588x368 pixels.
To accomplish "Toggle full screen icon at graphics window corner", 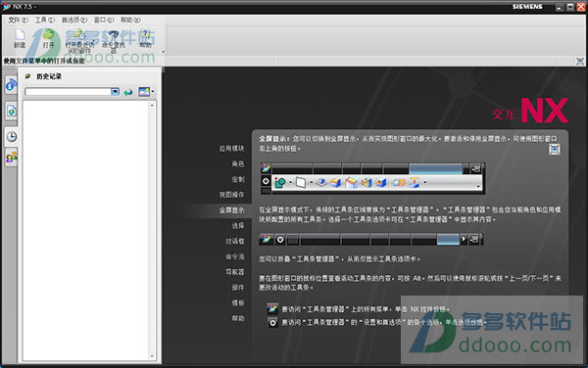I will [580, 61].
